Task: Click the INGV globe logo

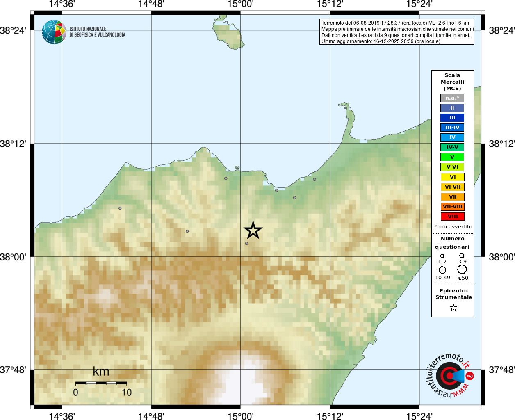Action: [x=54, y=32]
